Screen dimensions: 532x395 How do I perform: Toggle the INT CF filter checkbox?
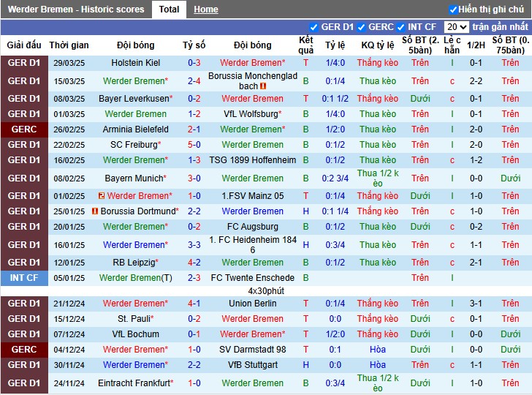[400, 27]
